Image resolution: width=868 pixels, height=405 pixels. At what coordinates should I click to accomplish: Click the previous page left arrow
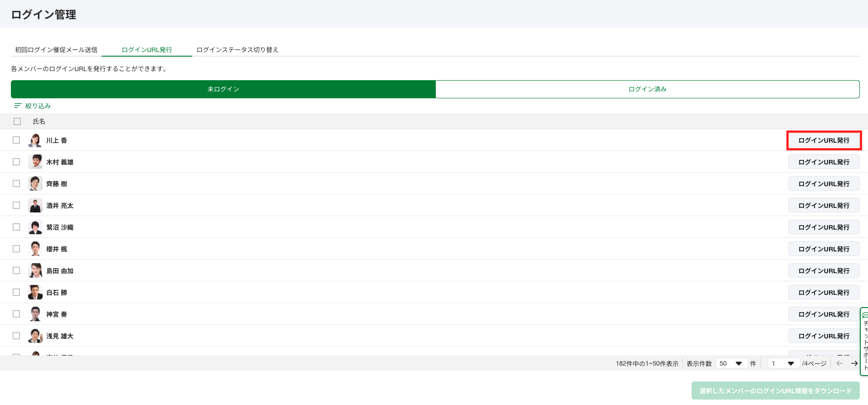point(840,363)
